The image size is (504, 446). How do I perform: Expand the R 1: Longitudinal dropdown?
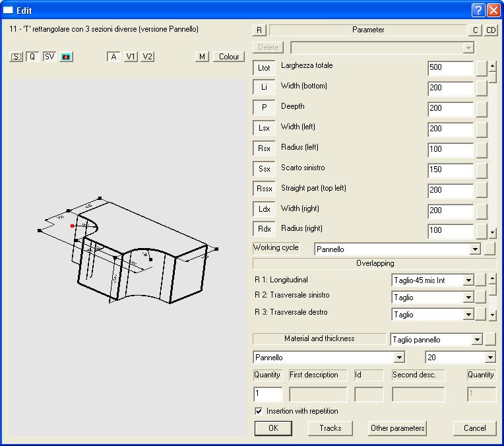pyautogui.click(x=468, y=280)
